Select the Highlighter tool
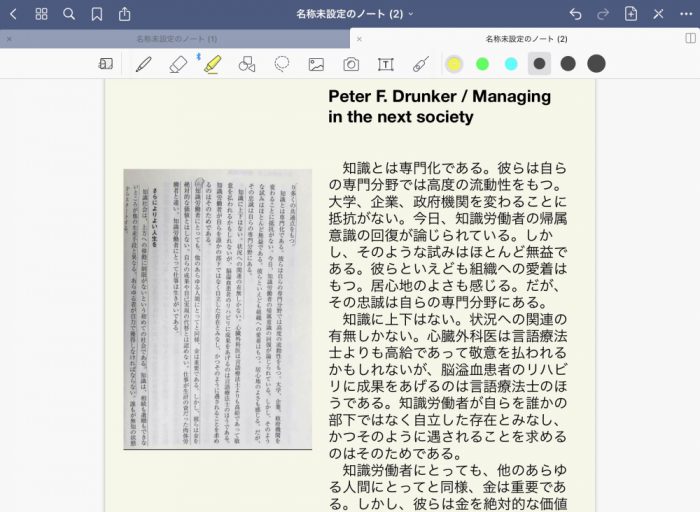 [x=212, y=64]
